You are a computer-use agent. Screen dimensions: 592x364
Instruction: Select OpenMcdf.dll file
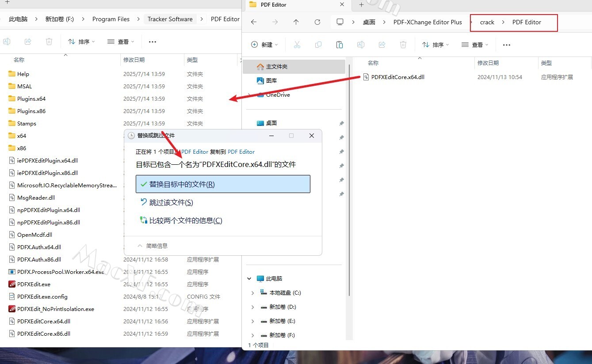point(34,235)
